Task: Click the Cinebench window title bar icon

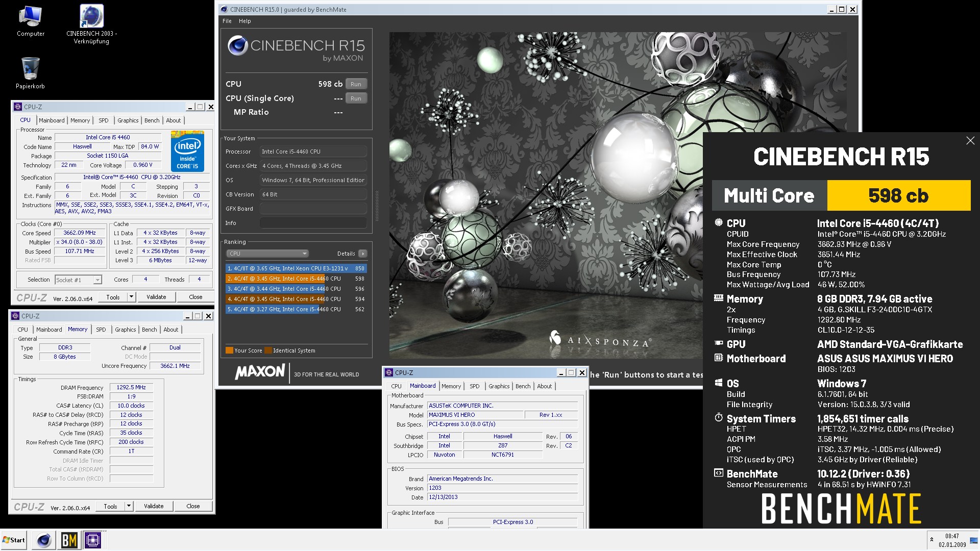Action: pyautogui.click(x=224, y=9)
